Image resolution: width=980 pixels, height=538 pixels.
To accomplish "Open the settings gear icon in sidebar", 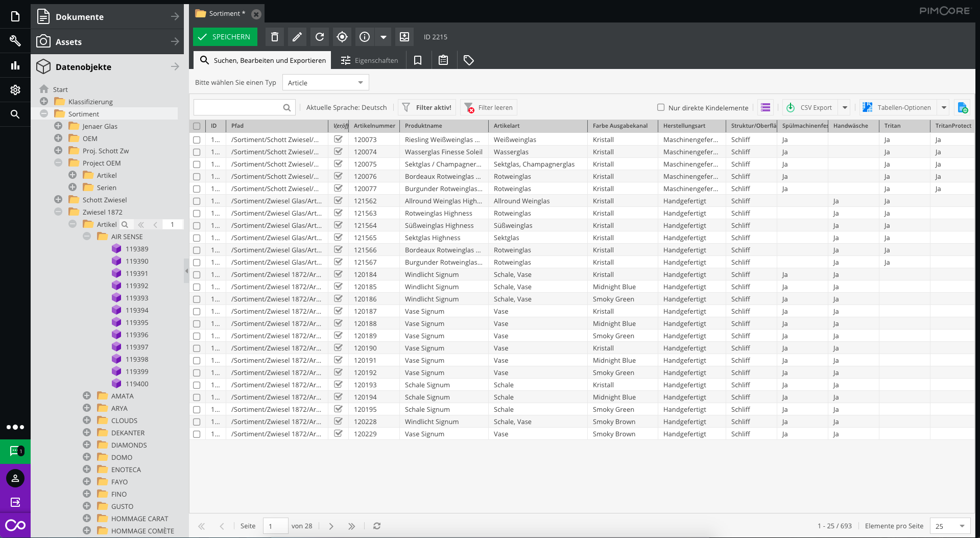I will [15, 90].
